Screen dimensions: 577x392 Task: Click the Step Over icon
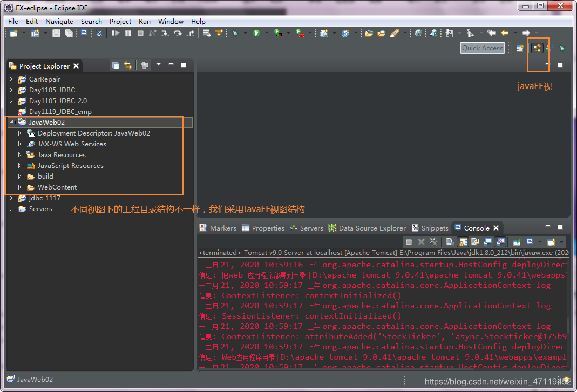178,33
